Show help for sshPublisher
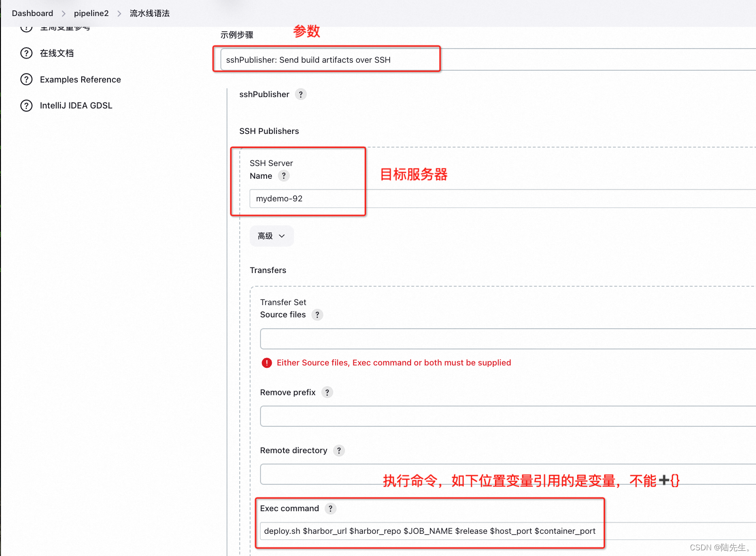This screenshot has width=756, height=556. [x=301, y=94]
